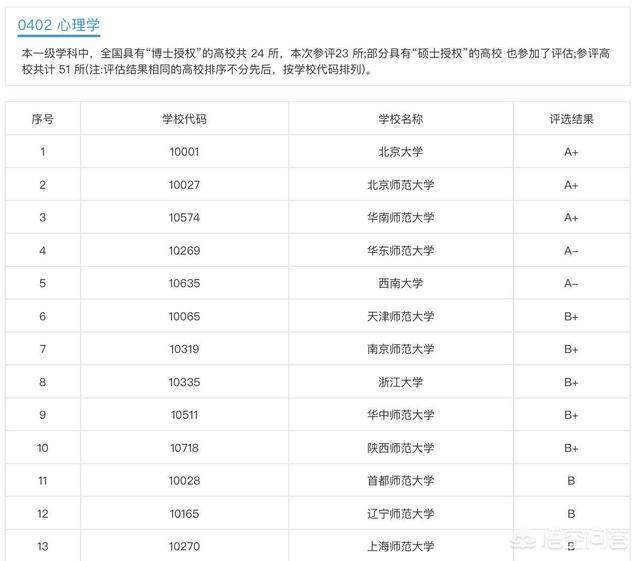640x561 pixels.
Task: Click the description paragraph about 博士授权 universities
Action: click(316, 61)
